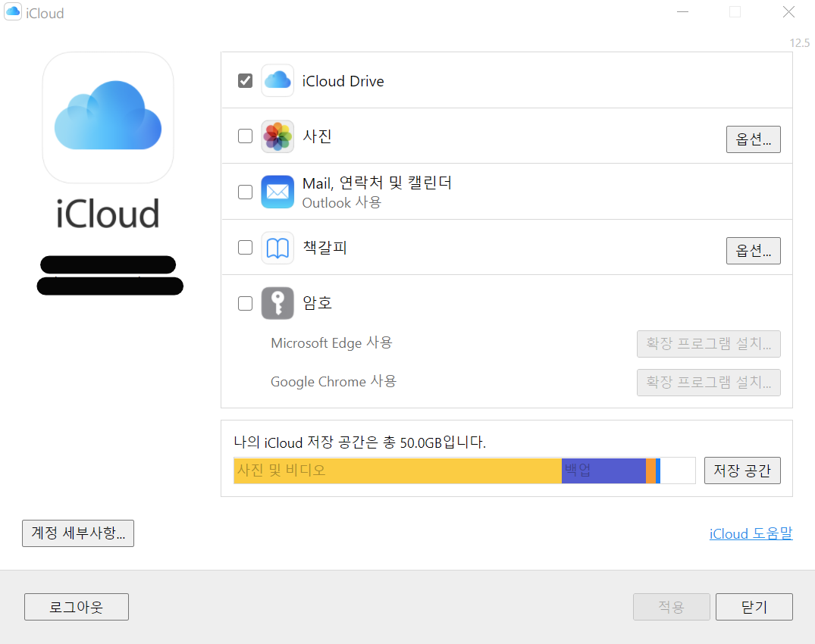Click the version number 12.5

(799, 43)
